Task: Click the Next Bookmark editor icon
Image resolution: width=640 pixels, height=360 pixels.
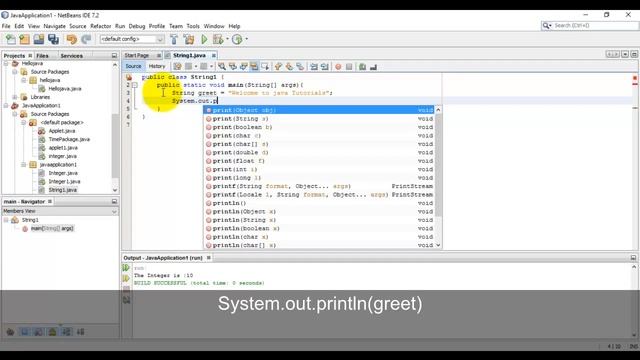Action: click(x=289, y=67)
